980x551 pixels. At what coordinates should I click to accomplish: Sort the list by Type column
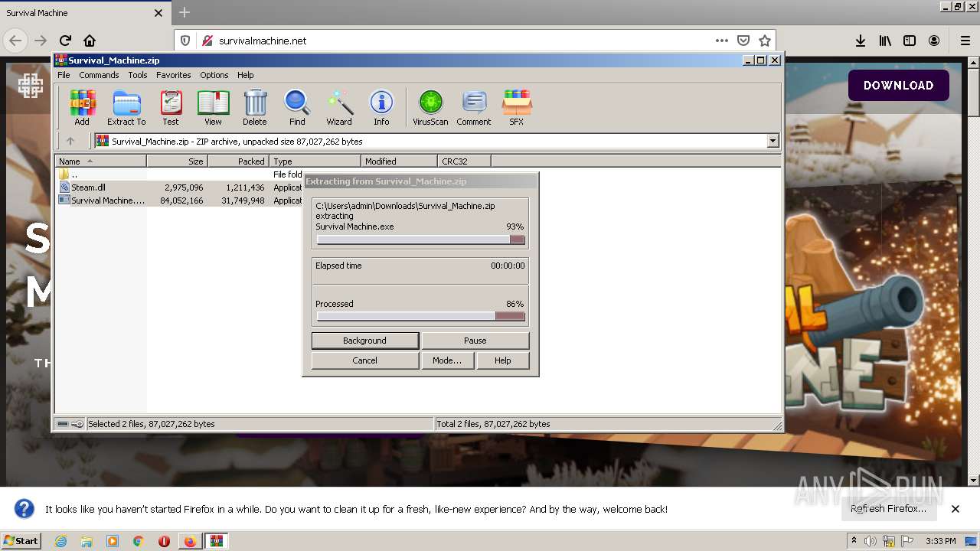pos(315,161)
